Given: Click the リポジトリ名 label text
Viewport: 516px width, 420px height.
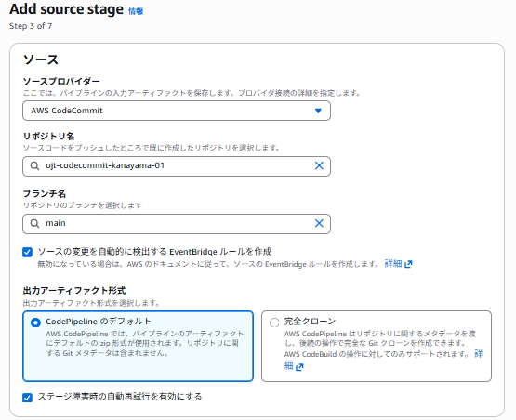Looking at the screenshot, I should tap(48, 137).
